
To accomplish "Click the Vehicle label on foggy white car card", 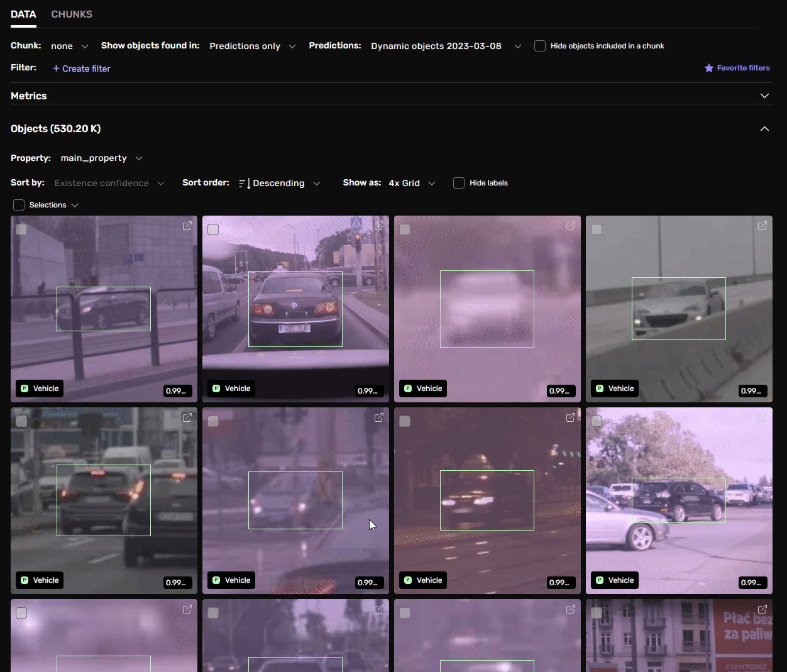I will pos(423,388).
